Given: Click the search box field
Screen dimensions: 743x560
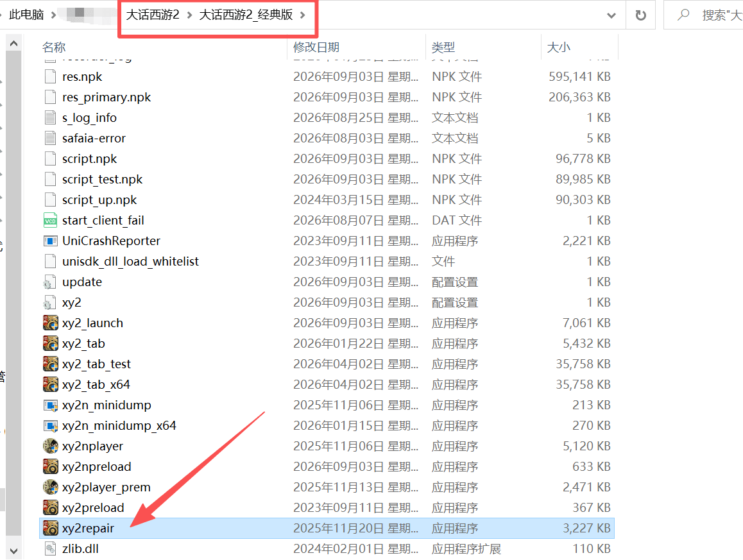Looking at the screenshot, I should tap(704, 15).
